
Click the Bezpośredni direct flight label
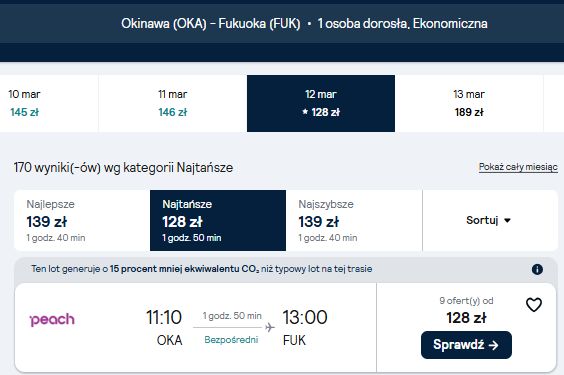(231, 340)
